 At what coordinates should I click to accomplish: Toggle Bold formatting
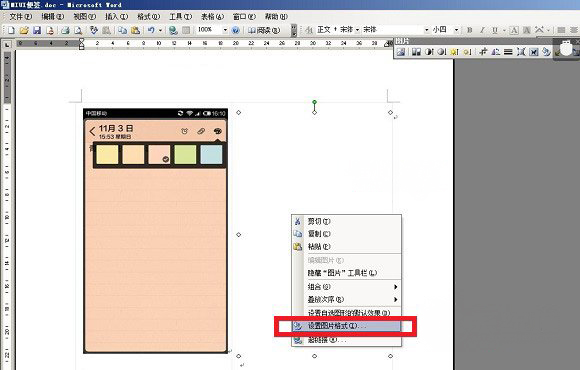pos(469,30)
